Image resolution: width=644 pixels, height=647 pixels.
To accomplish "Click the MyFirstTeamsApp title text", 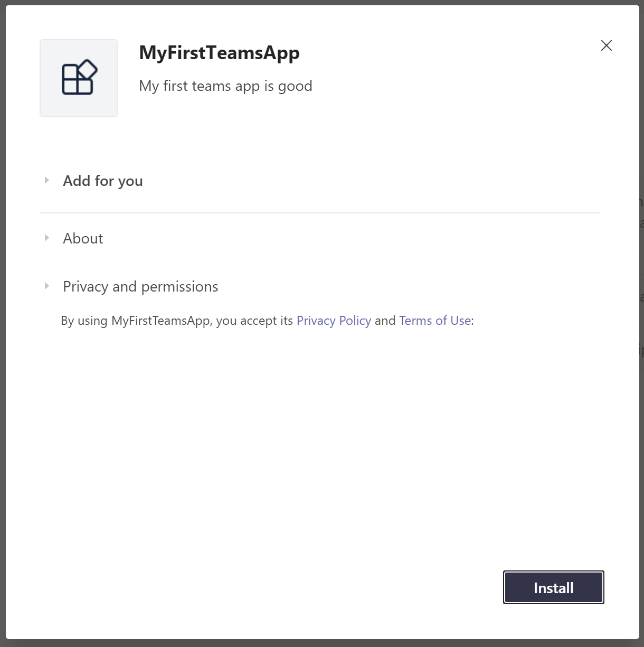I will click(x=219, y=53).
